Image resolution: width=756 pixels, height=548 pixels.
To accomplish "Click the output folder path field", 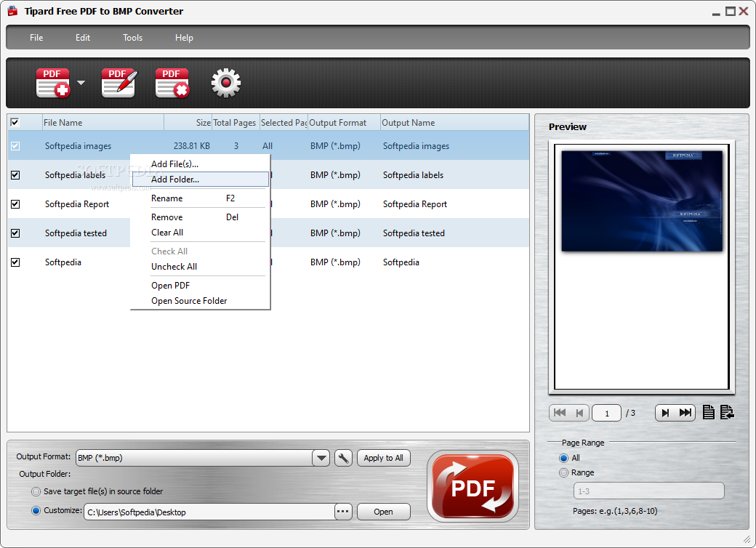I will pos(209,512).
